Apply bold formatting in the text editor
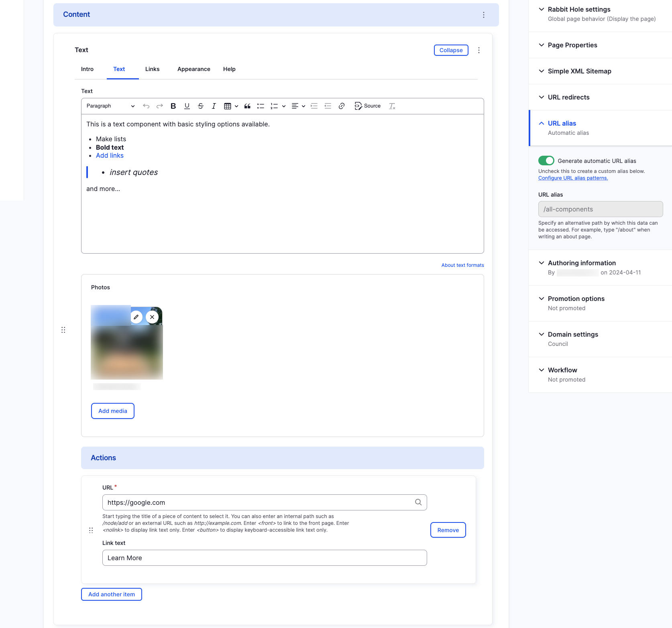The image size is (672, 628). [x=173, y=106]
